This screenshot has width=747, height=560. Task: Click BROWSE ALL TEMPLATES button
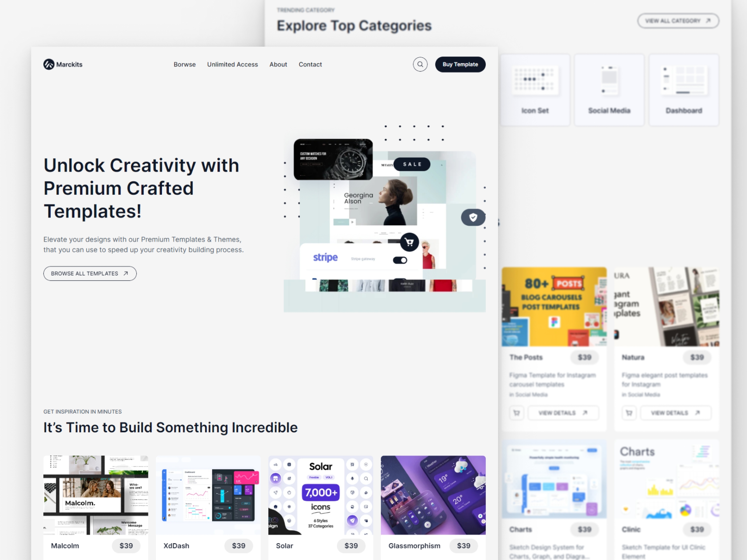point(90,273)
